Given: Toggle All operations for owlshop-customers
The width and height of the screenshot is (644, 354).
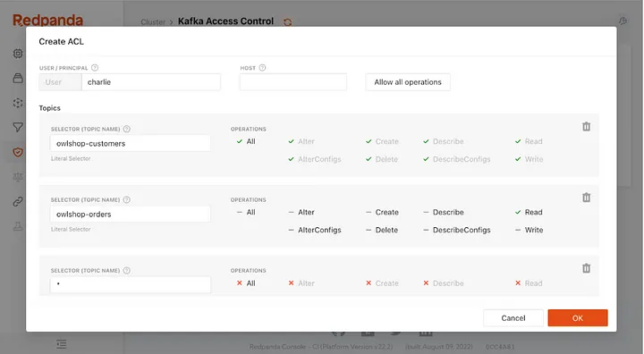Looking at the screenshot, I should (x=246, y=141).
